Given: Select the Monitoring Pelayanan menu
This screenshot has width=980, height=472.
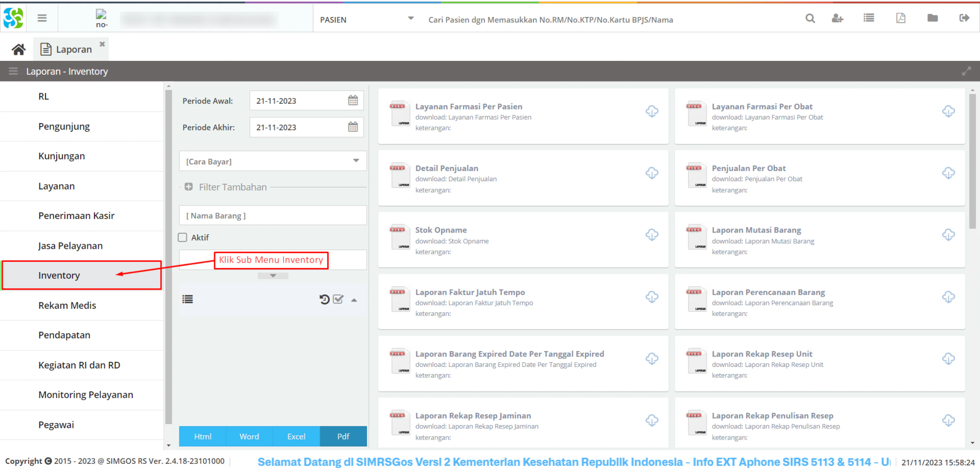Looking at the screenshot, I should [82, 395].
